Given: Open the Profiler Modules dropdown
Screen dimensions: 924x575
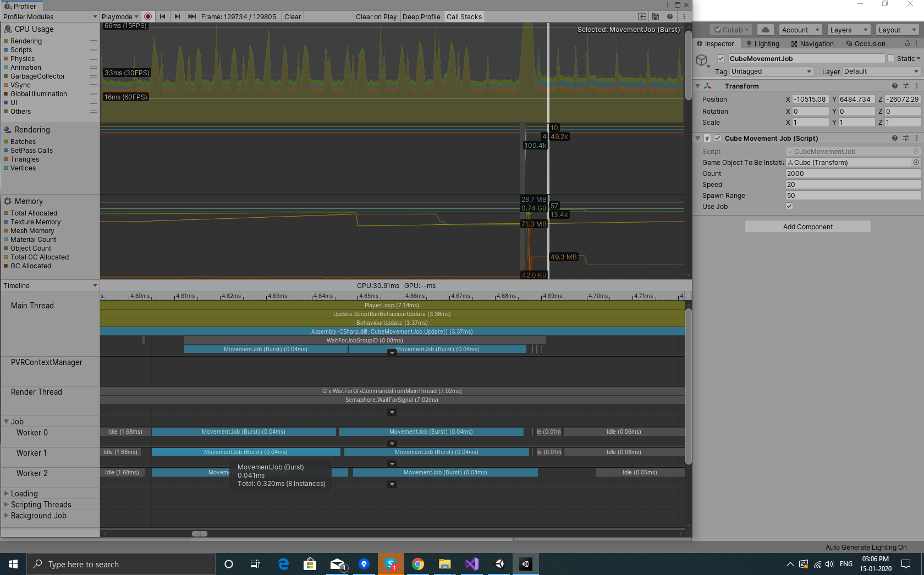Looking at the screenshot, I should 50,17.
